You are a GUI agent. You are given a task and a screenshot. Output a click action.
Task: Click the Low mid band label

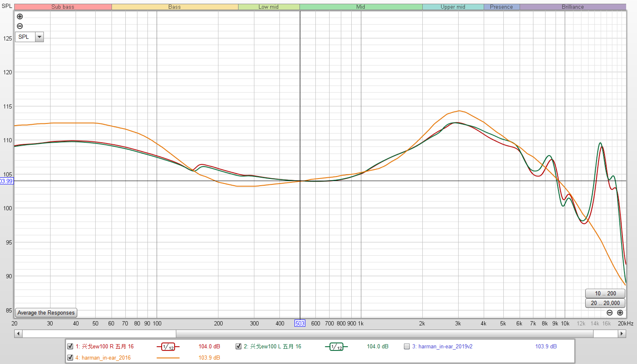269,7
